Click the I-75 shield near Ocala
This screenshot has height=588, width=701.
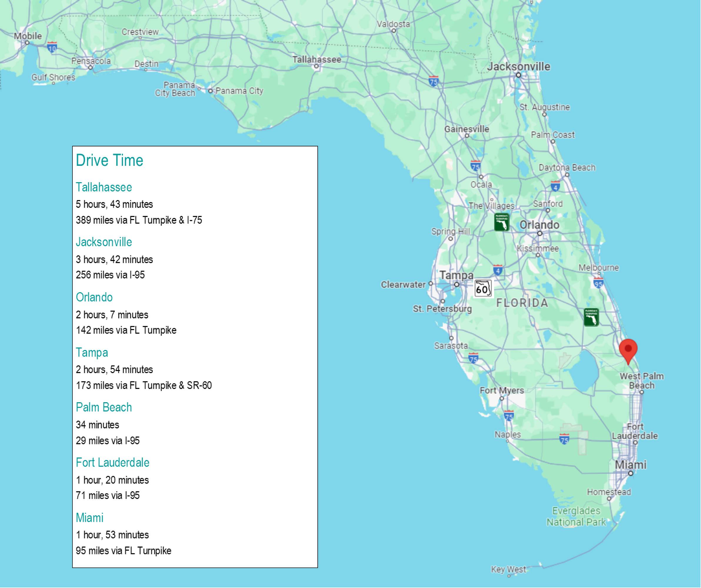click(475, 166)
